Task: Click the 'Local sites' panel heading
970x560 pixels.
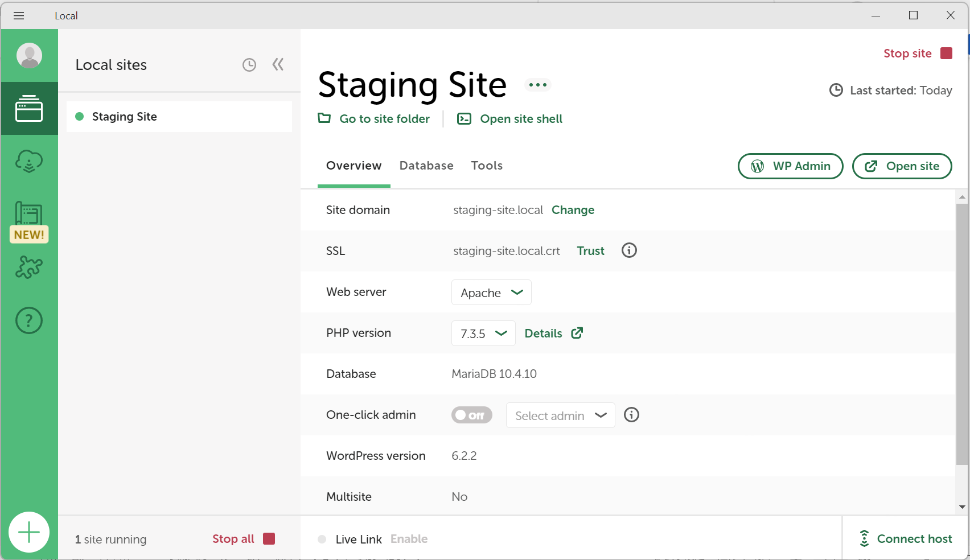Action: click(x=111, y=65)
